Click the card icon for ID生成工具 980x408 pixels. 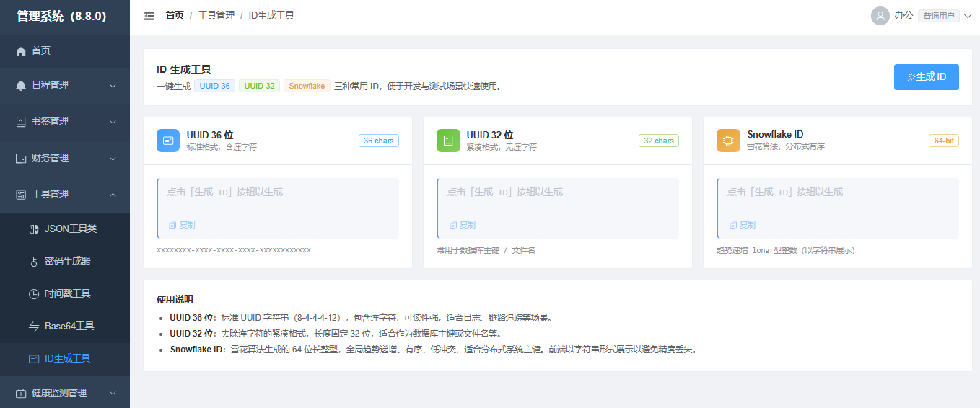tap(34, 358)
